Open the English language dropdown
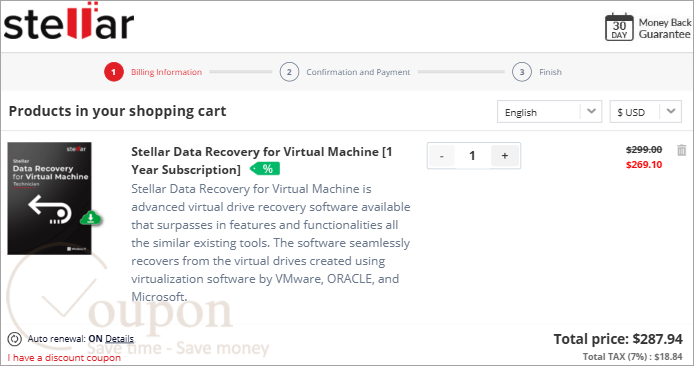 pos(549,112)
